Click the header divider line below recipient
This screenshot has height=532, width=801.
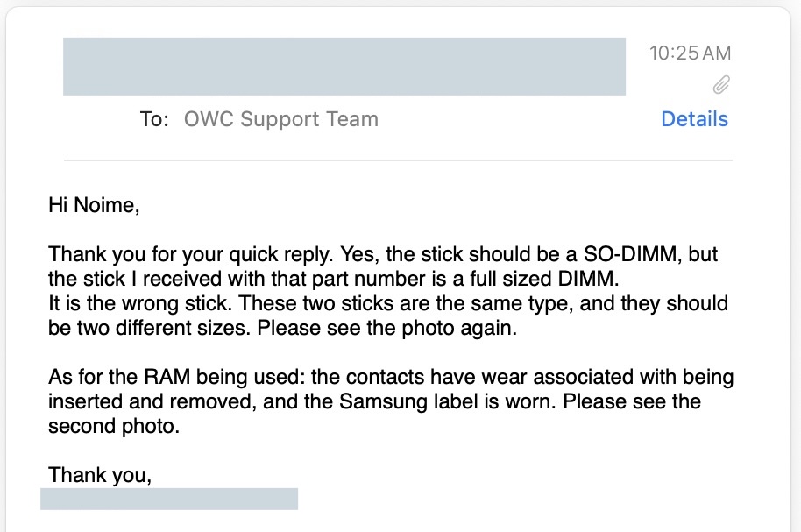(x=398, y=160)
